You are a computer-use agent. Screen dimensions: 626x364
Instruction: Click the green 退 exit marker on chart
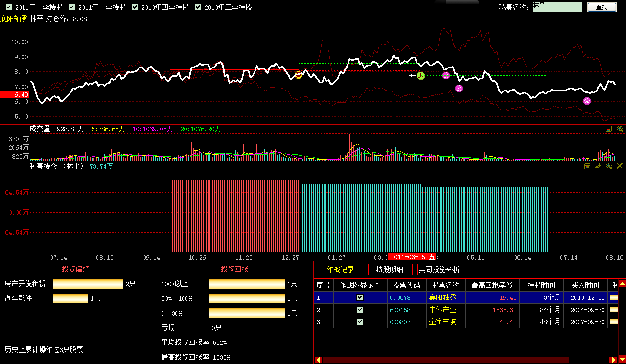421,75
